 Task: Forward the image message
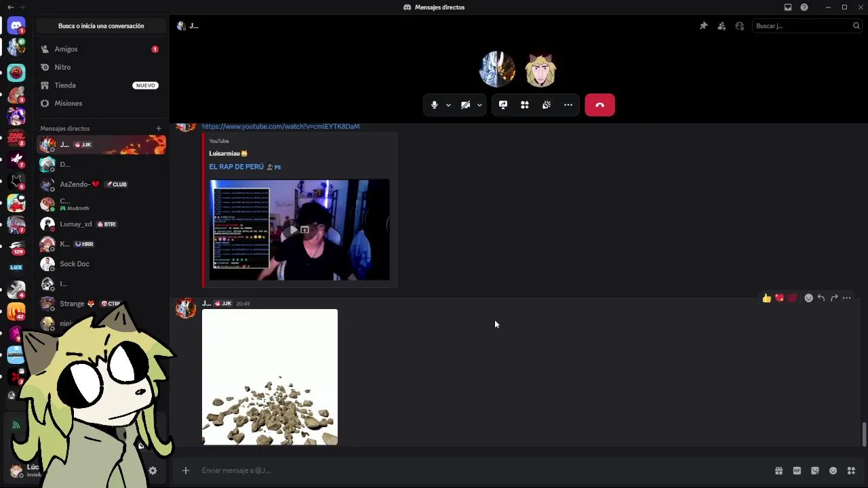[834, 298]
